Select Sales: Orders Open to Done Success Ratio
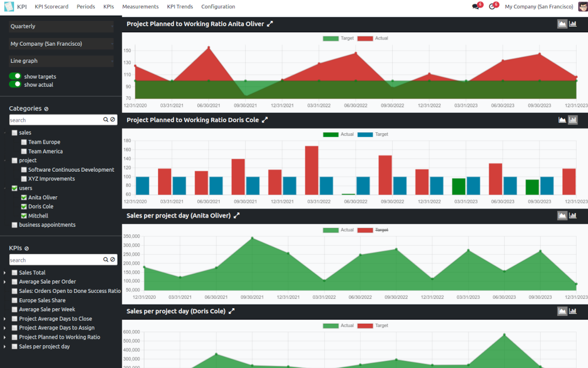 [70, 291]
